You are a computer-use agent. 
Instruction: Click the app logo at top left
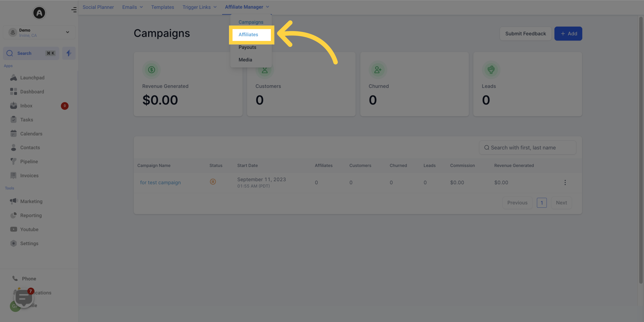[39, 13]
